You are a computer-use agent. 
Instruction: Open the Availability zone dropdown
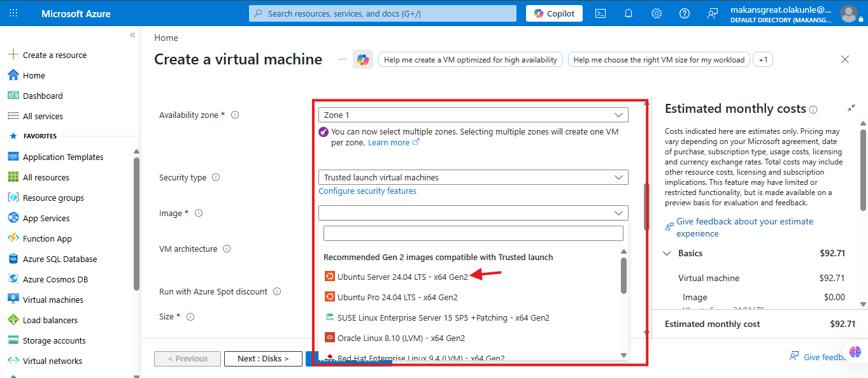(473, 115)
